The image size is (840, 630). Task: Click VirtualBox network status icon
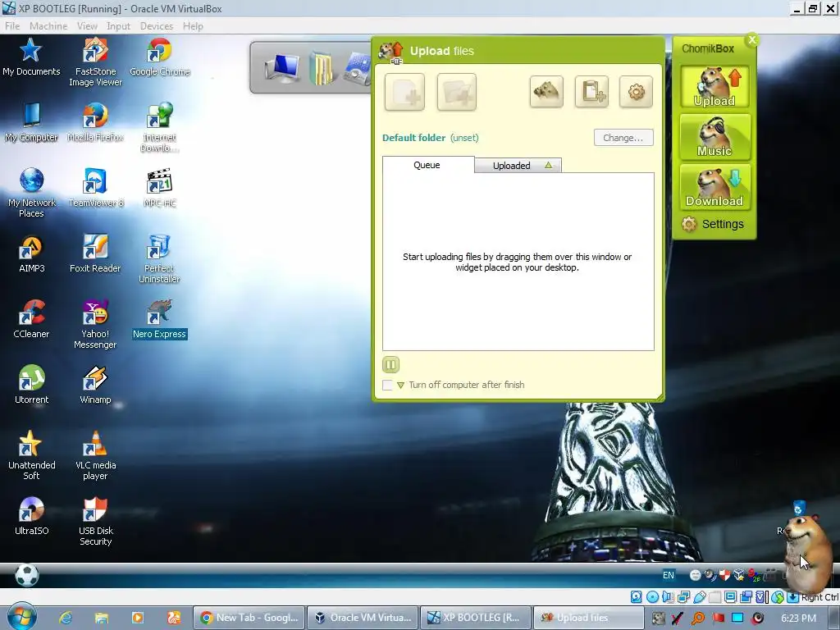click(x=683, y=597)
